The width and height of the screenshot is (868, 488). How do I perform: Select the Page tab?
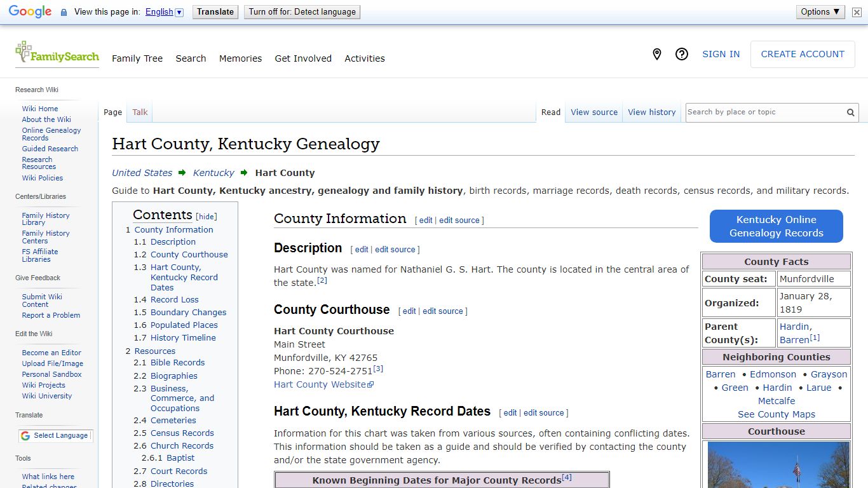[x=112, y=112]
